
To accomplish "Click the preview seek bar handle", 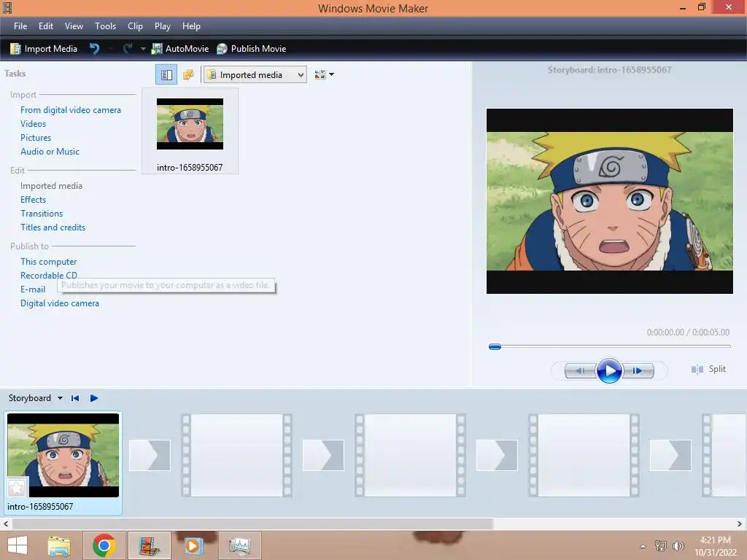I will click(x=495, y=346).
